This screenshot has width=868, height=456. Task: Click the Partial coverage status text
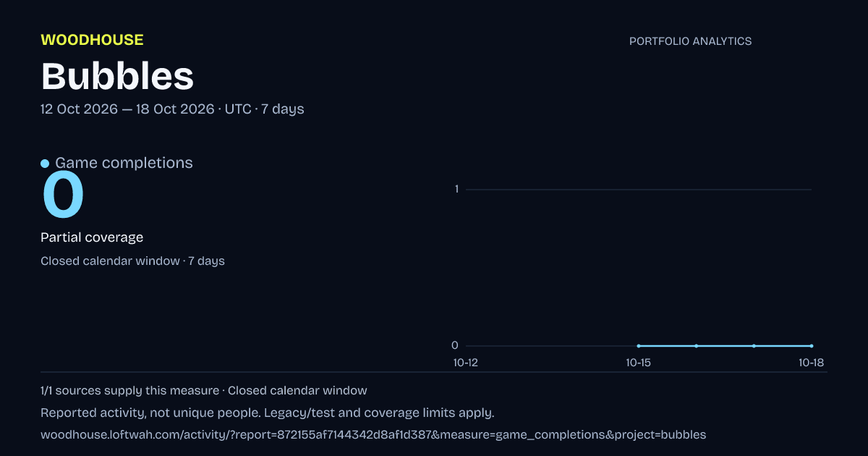[92, 237]
